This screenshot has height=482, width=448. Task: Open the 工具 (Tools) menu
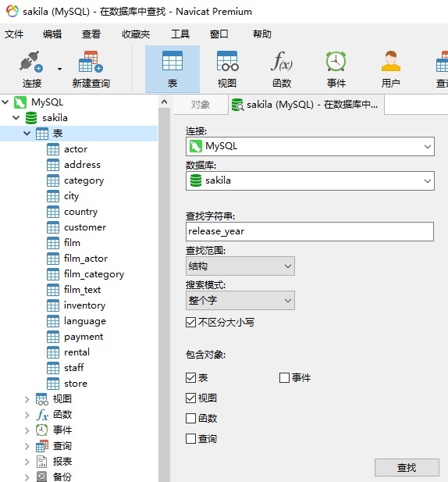(180, 34)
